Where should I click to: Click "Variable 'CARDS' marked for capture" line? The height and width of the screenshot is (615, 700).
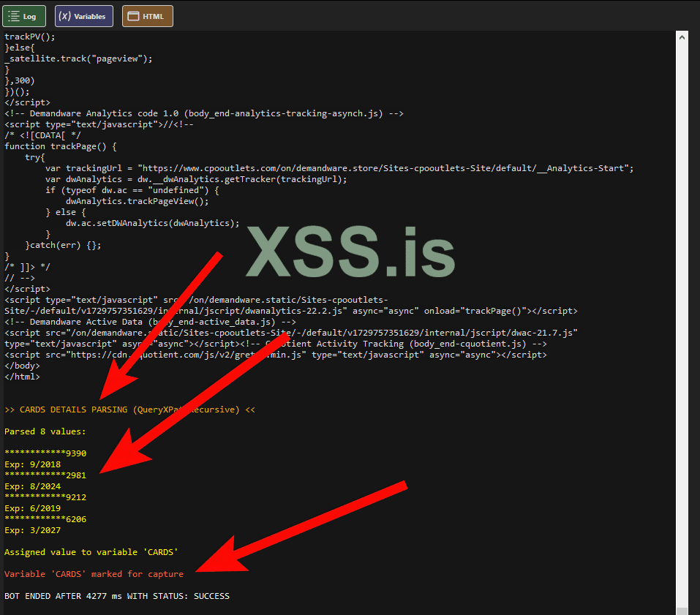tap(94, 574)
